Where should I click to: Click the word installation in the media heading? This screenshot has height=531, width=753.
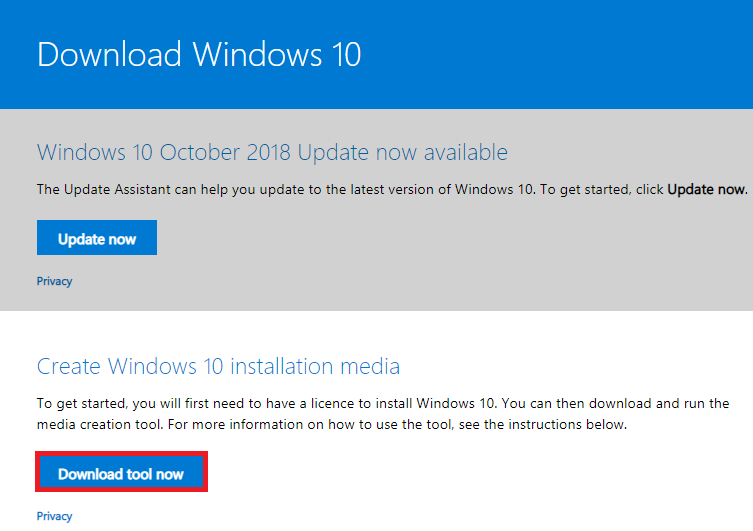coord(282,366)
